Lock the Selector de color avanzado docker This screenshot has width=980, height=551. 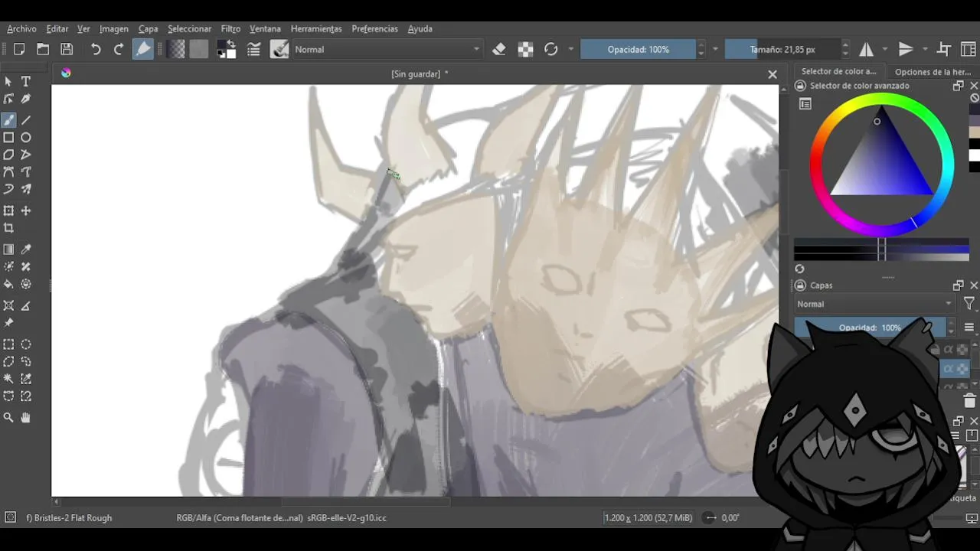click(x=800, y=86)
